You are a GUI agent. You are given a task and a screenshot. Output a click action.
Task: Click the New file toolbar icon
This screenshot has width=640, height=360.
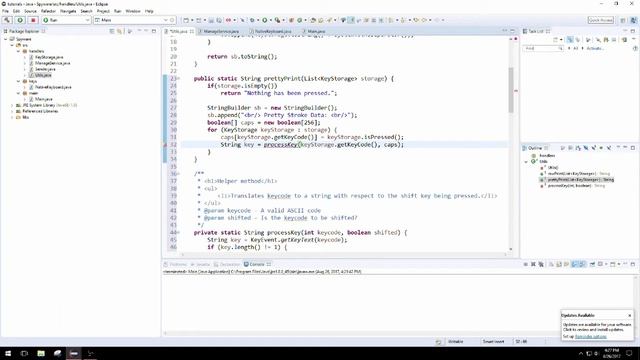click(186, 20)
